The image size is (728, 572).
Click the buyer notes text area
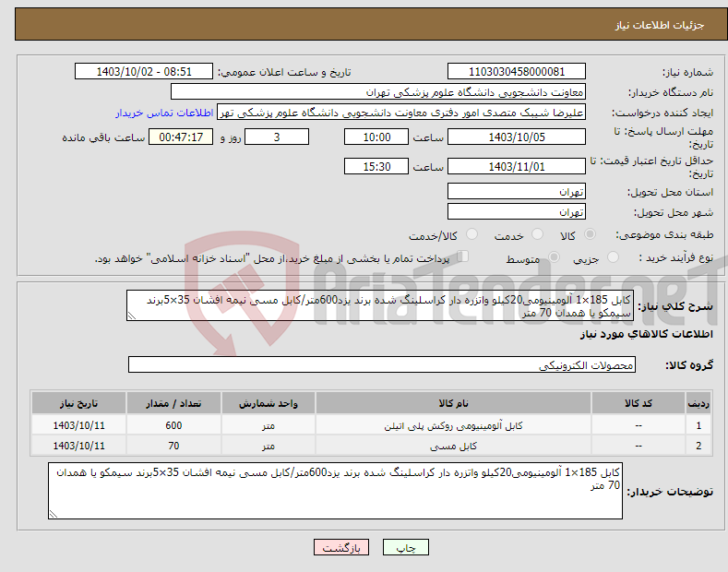pyautogui.click(x=335, y=491)
